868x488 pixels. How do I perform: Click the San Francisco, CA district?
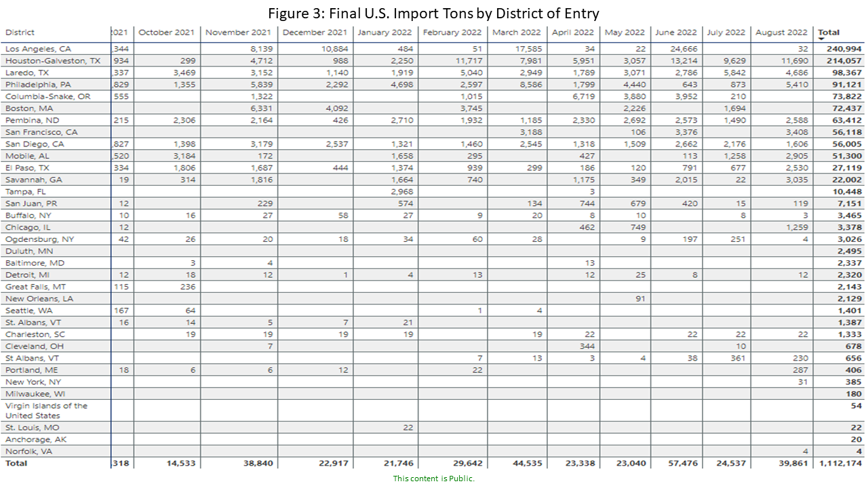tap(41, 131)
